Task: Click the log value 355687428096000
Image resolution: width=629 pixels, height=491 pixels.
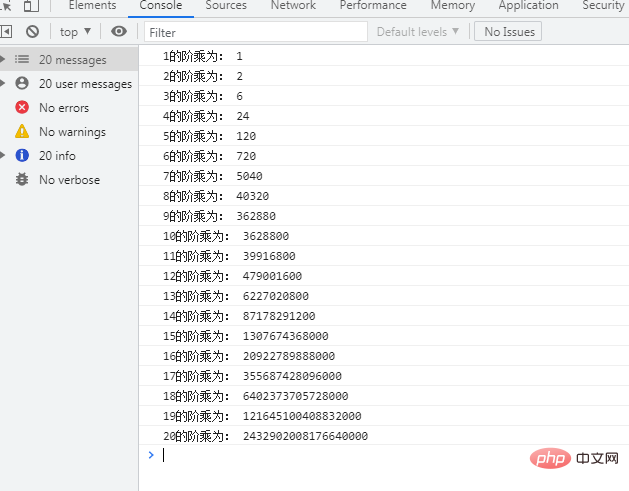Action: coord(292,376)
